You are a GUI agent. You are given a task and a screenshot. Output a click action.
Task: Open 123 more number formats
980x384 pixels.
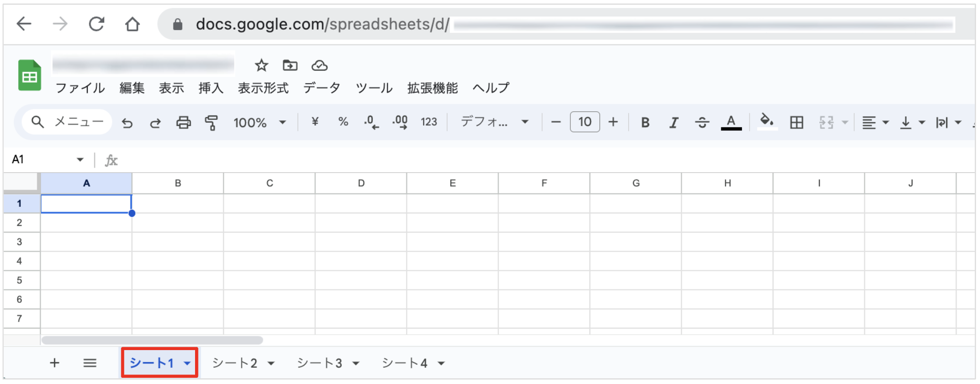tap(429, 122)
